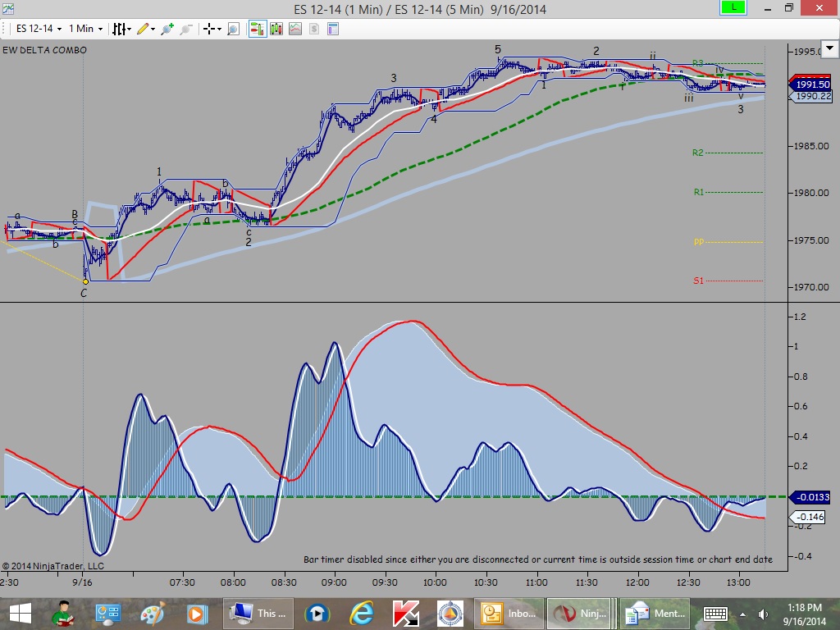Open the indicators line chart icon
Screen dimensions: 840x630
pyautogui.click(x=295, y=29)
